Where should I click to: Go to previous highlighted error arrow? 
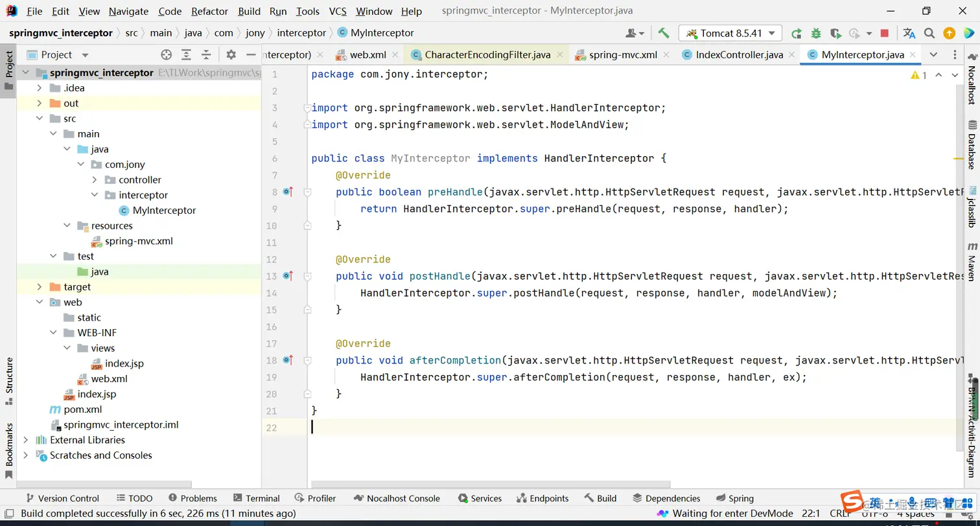(939, 75)
